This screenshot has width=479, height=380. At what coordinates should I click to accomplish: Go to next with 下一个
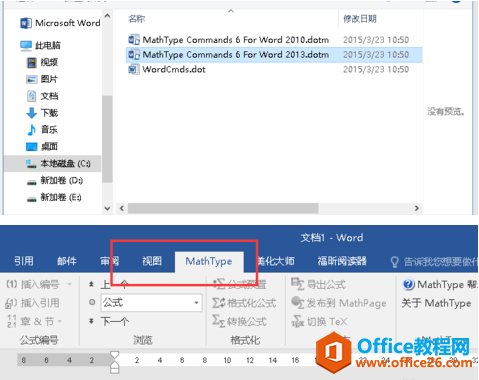click(109, 321)
